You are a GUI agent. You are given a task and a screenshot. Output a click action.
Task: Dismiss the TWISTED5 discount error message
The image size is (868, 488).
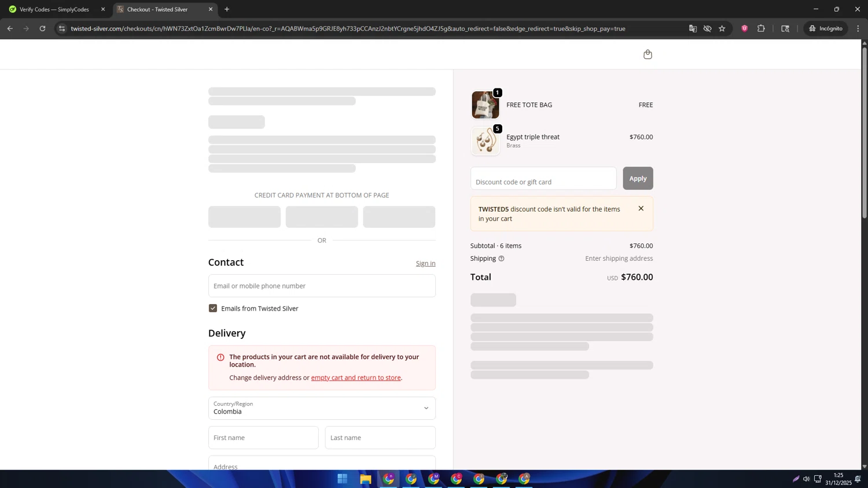[x=641, y=209]
